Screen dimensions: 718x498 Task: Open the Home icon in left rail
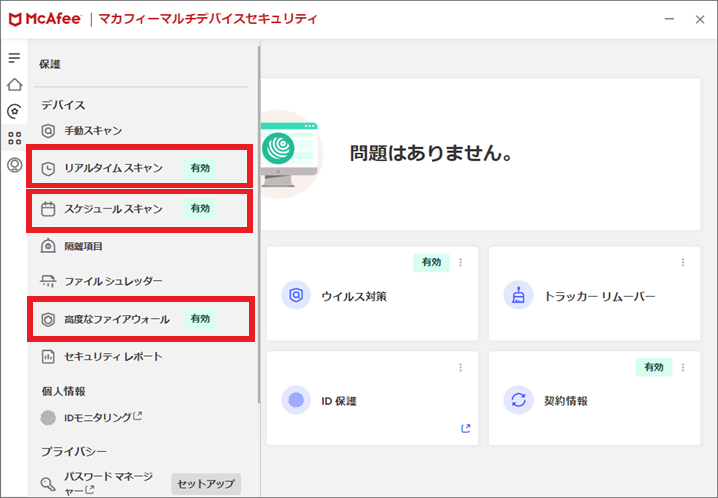15,85
